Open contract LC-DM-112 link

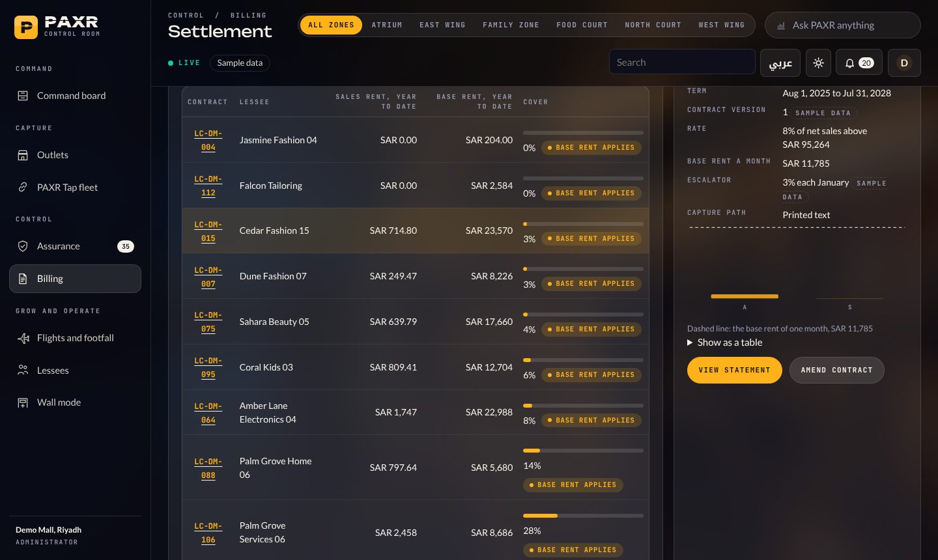208,186
